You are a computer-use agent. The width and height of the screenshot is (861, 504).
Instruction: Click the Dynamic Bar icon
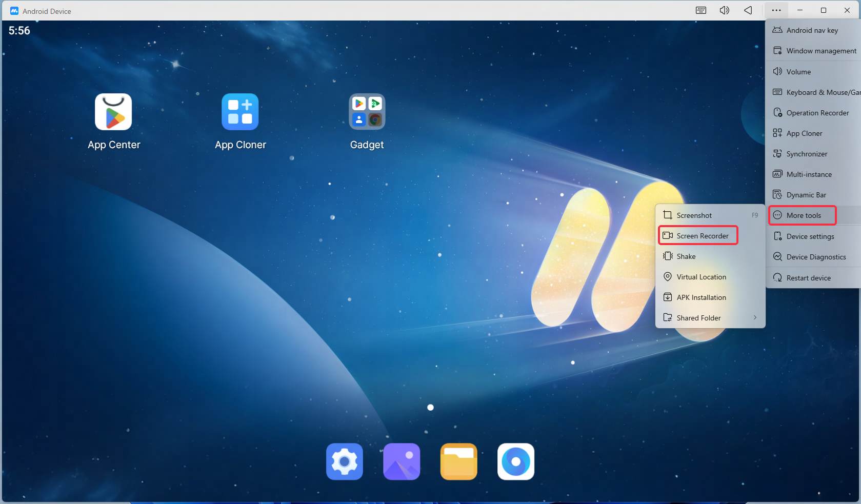pos(777,194)
